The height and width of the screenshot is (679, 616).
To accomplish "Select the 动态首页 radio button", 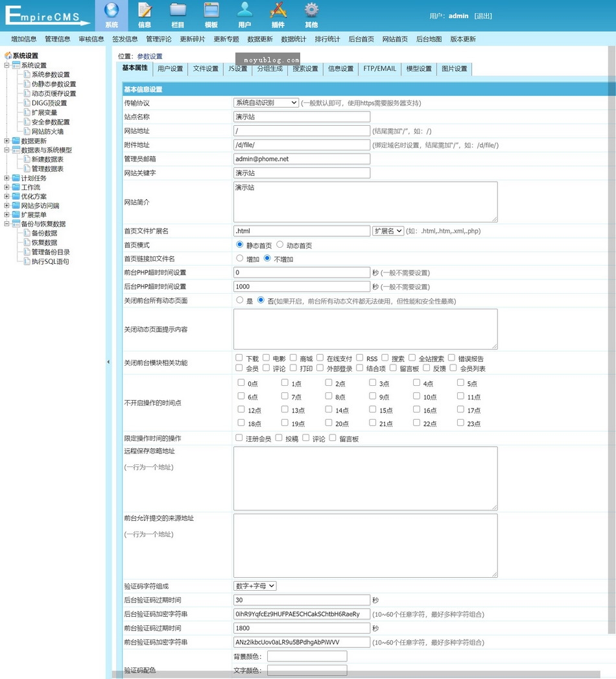I will (x=280, y=245).
